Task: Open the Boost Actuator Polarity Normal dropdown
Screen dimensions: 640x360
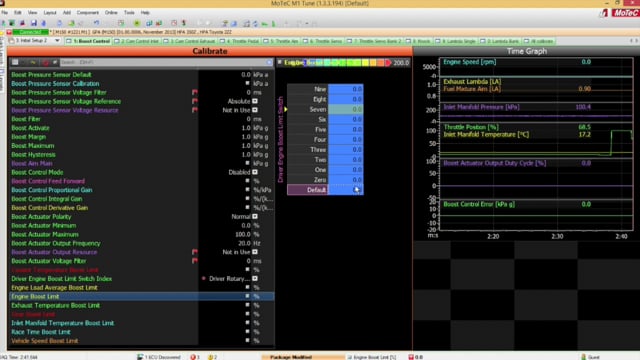Action: (x=255, y=216)
